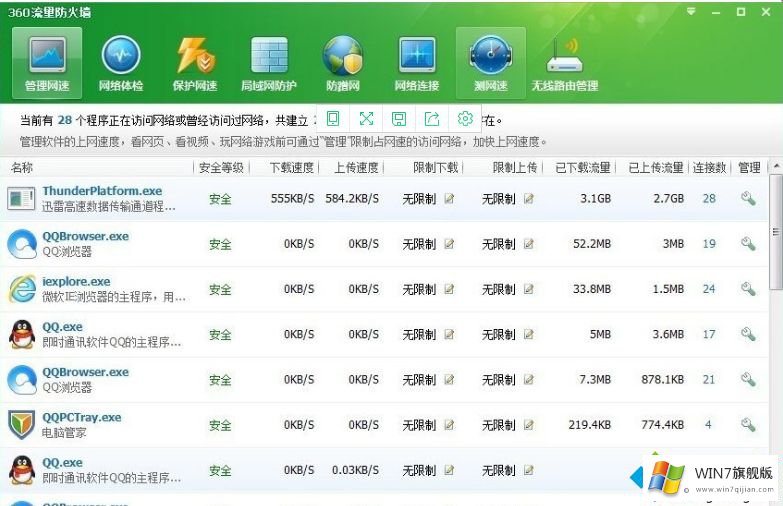Sort by 已下载流量 column header
This screenshot has width=783, height=506.
(x=583, y=168)
